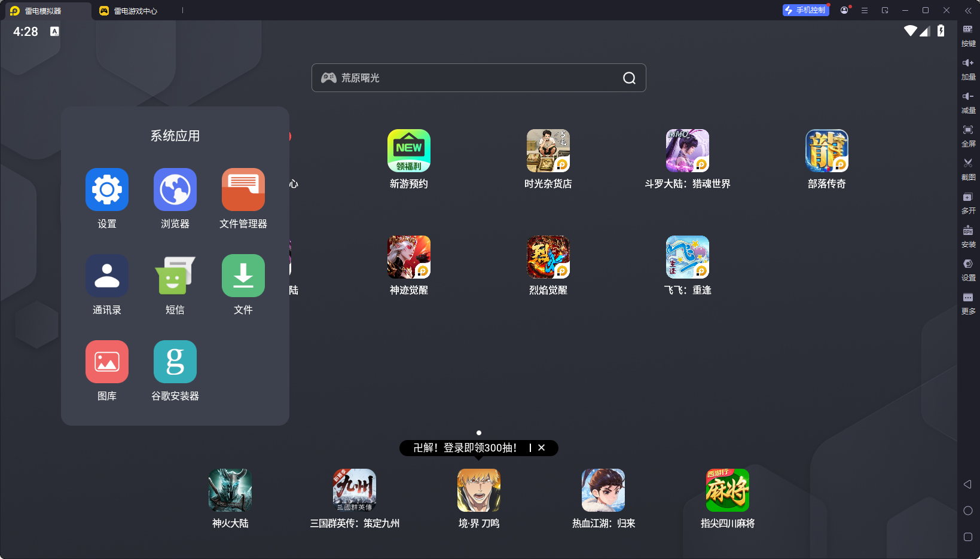Open the 设置 app in system folder
Screen dimensions: 980x559
pyautogui.click(x=107, y=190)
